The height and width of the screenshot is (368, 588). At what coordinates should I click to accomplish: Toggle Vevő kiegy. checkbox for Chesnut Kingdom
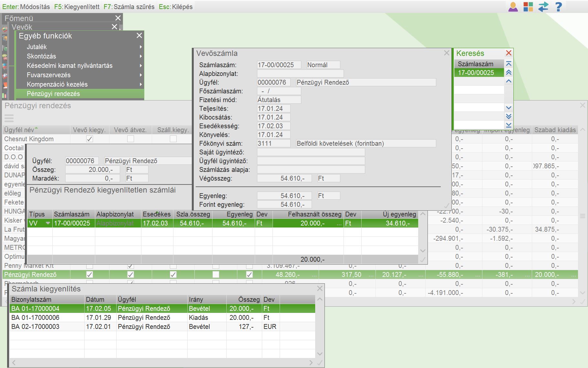(x=90, y=139)
